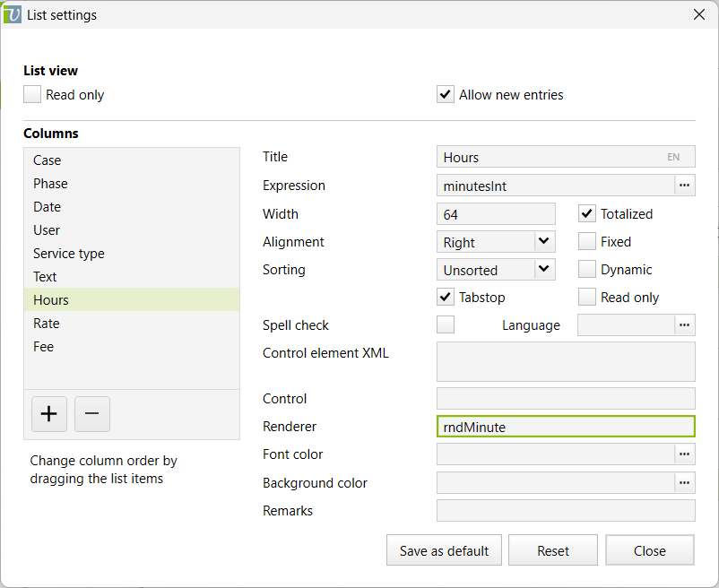Enable the Spell check checkbox

point(446,325)
